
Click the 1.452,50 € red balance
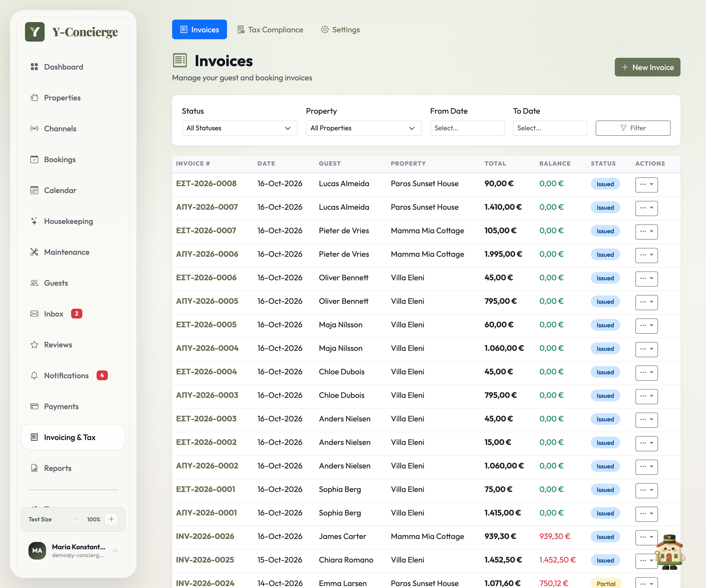pyautogui.click(x=557, y=560)
